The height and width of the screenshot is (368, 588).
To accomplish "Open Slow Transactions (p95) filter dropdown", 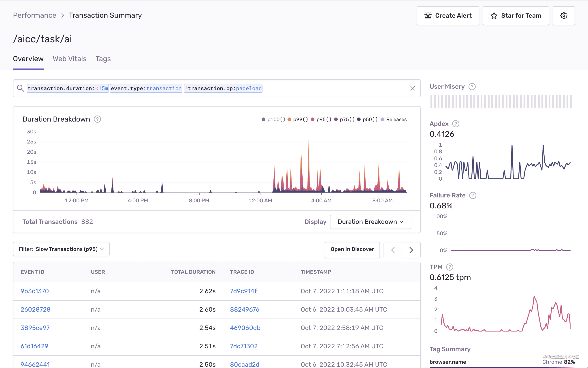I will click(61, 249).
